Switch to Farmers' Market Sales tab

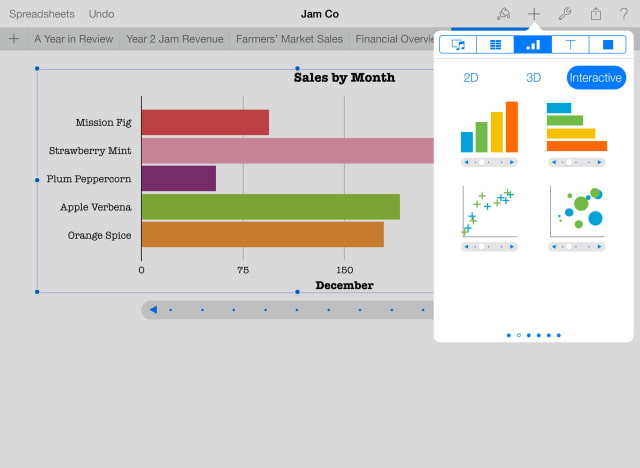(x=289, y=39)
